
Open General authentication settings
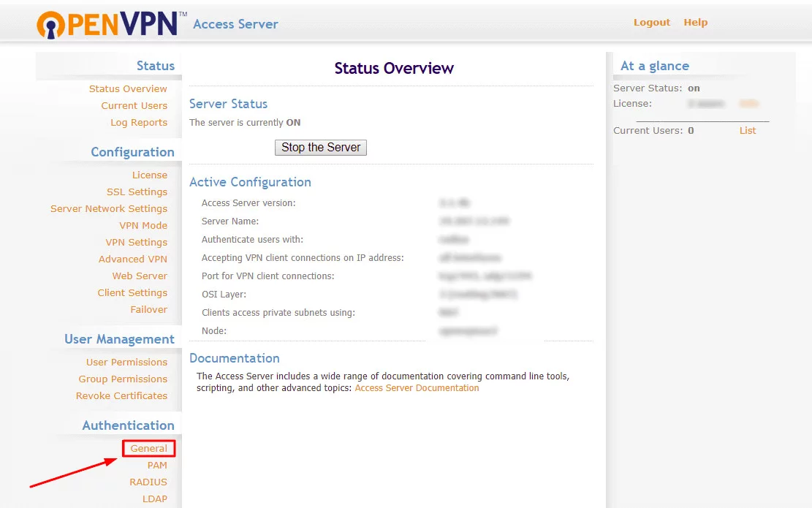coord(148,449)
